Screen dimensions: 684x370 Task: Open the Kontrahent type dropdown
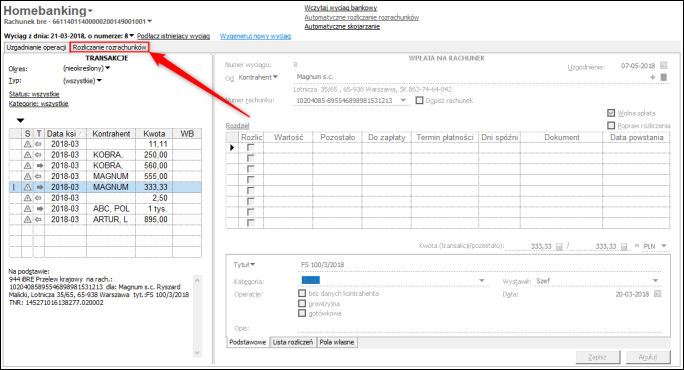(275, 77)
